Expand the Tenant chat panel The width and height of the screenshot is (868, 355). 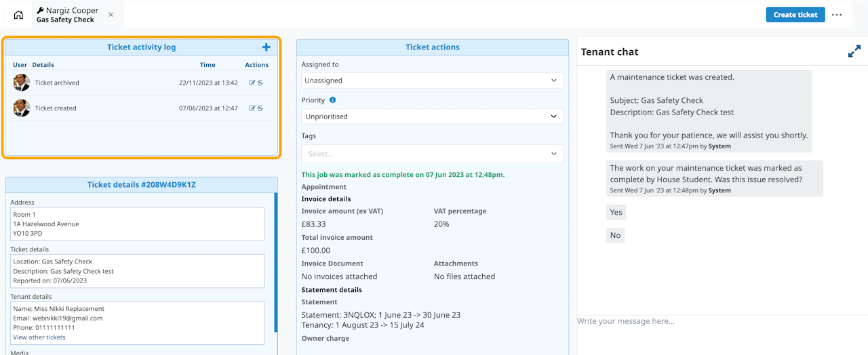point(854,51)
